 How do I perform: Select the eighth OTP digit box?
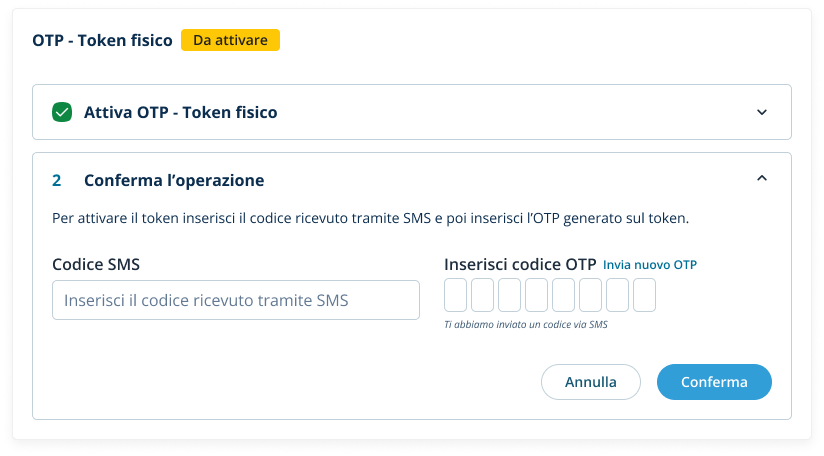(x=644, y=296)
